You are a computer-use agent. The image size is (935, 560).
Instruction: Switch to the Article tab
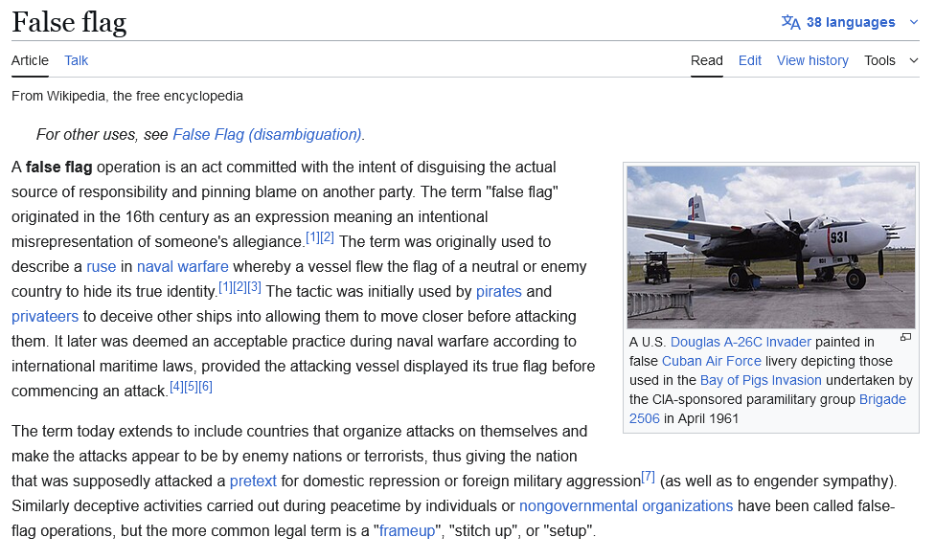point(30,60)
